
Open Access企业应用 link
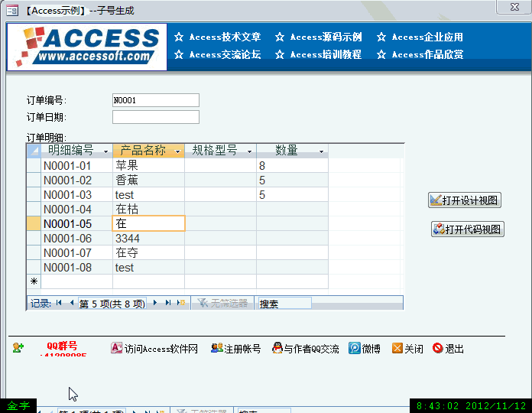tap(427, 37)
